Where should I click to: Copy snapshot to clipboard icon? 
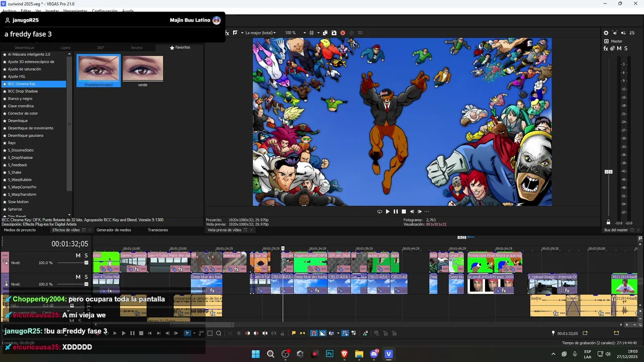pos(326,33)
